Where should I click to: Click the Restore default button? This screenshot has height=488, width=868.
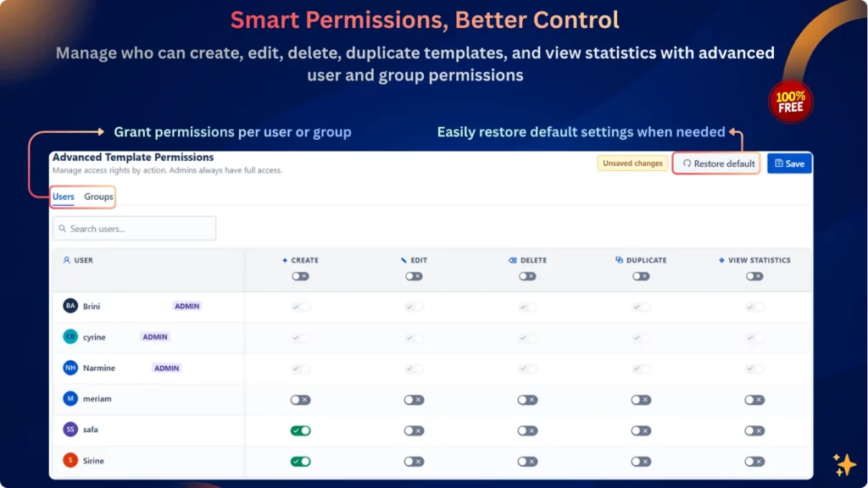click(x=717, y=164)
